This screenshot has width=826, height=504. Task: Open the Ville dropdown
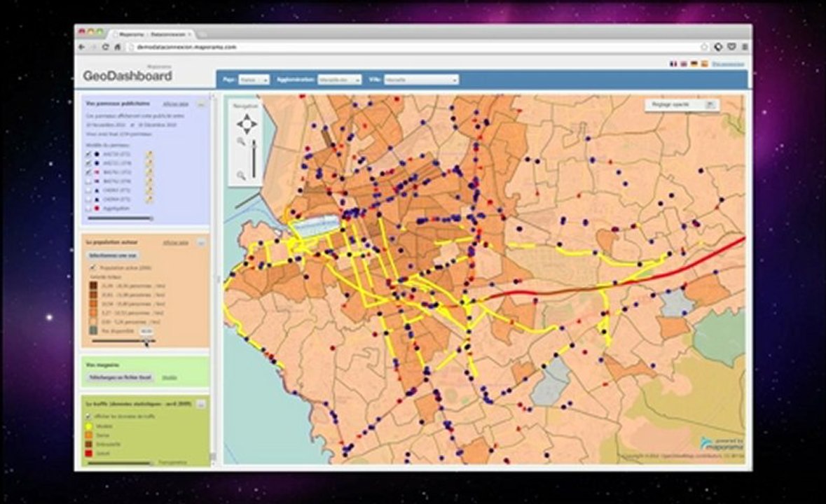click(x=422, y=79)
